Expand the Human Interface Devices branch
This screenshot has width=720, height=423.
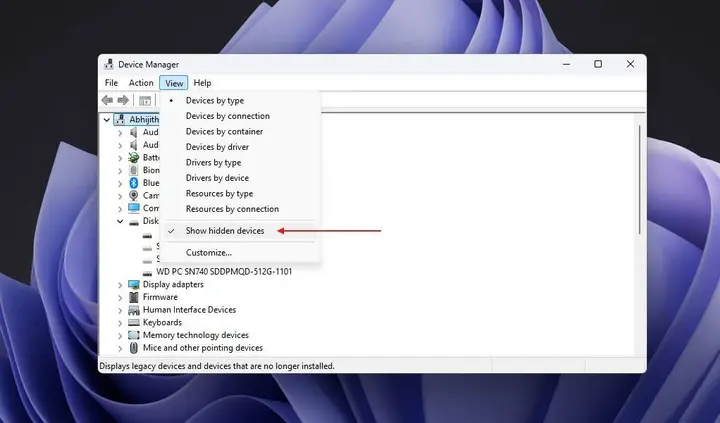coord(120,310)
